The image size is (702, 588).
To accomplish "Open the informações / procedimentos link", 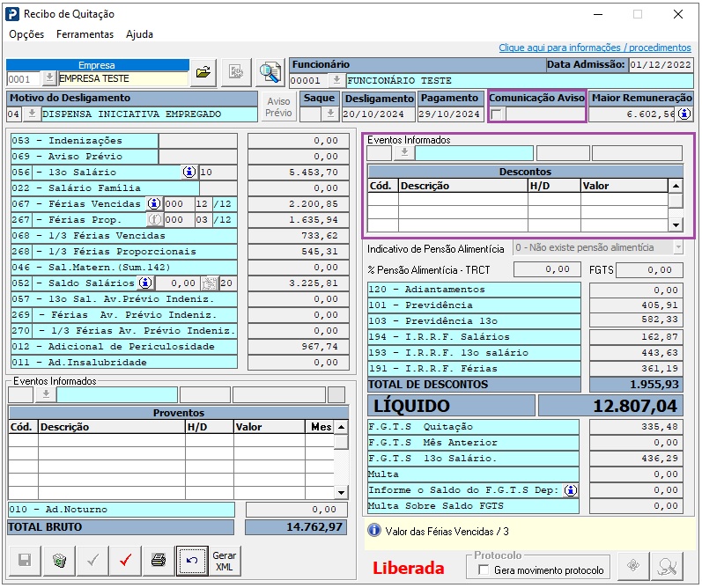I will click(x=595, y=48).
